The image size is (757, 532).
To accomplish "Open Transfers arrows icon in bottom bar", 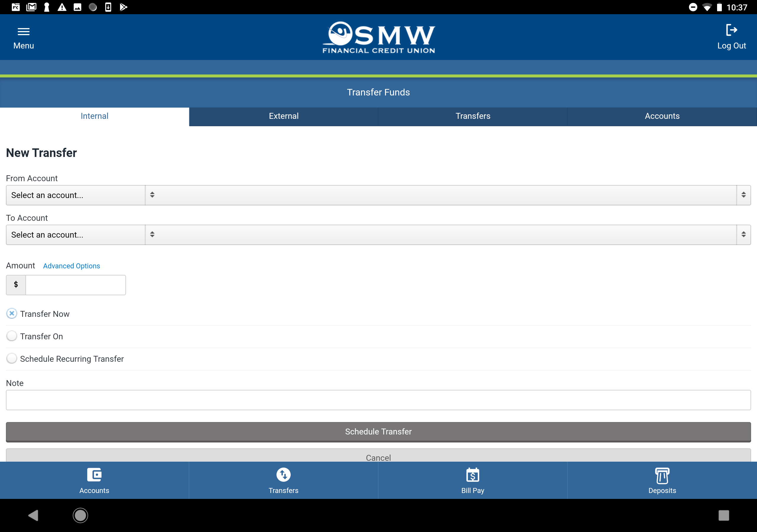I will tap(284, 475).
